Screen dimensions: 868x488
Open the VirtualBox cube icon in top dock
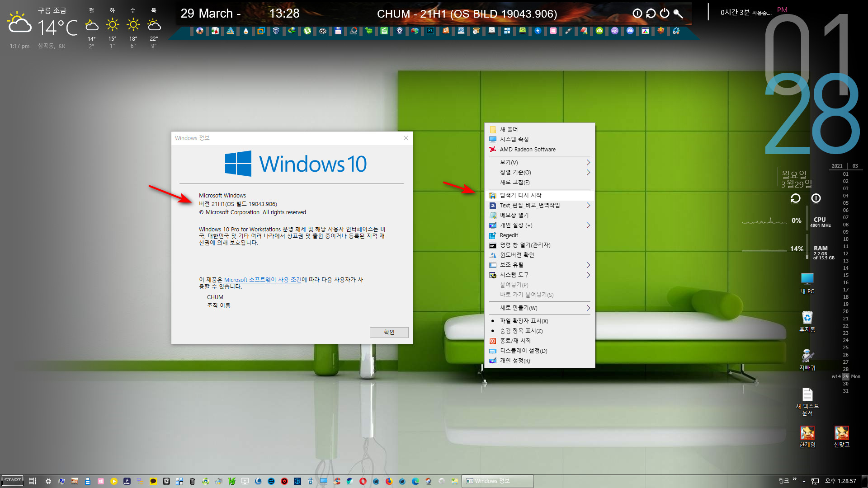point(276,31)
